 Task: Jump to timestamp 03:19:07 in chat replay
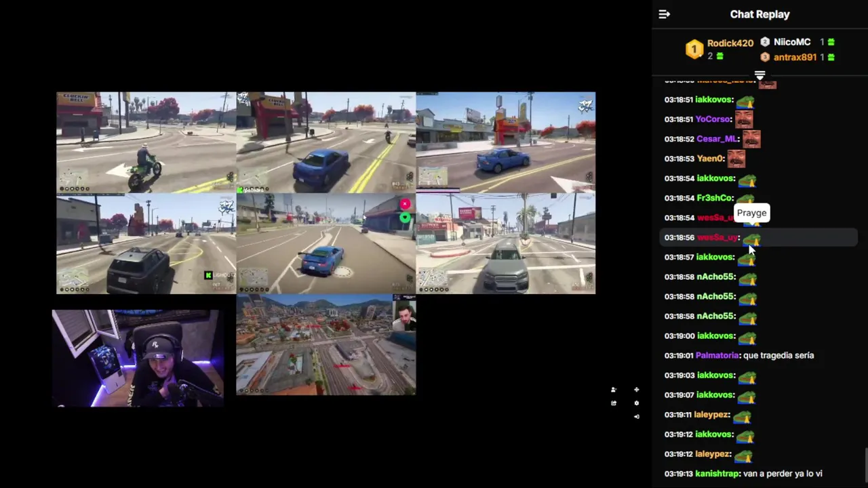[x=679, y=394]
